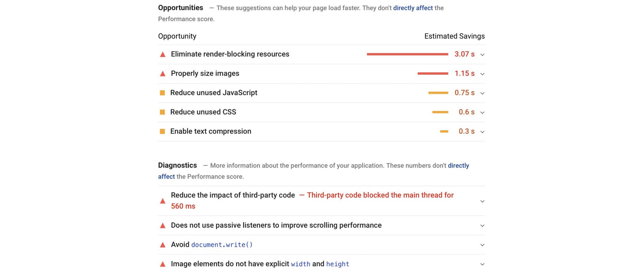Click the triangle beside Image elements explicit dimensions warning
The image size is (644, 272).
(x=163, y=264)
